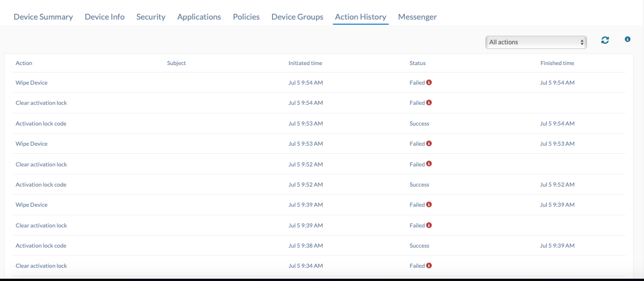Open the Messenger tab

(x=417, y=17)
